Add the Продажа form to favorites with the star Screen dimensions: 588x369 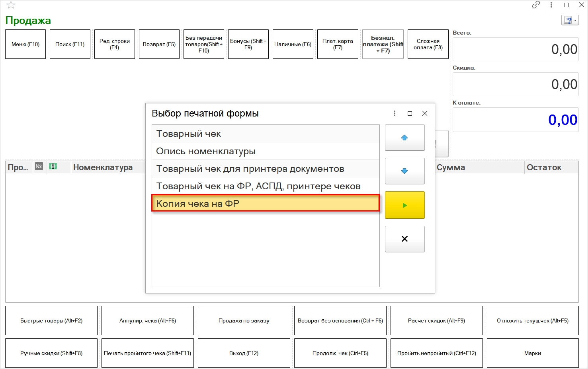click(11, 5)
